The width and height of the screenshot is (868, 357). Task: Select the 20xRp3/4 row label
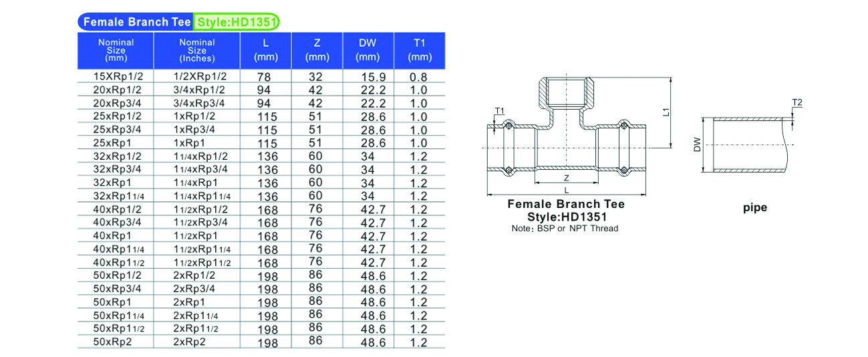click(118, 103)
